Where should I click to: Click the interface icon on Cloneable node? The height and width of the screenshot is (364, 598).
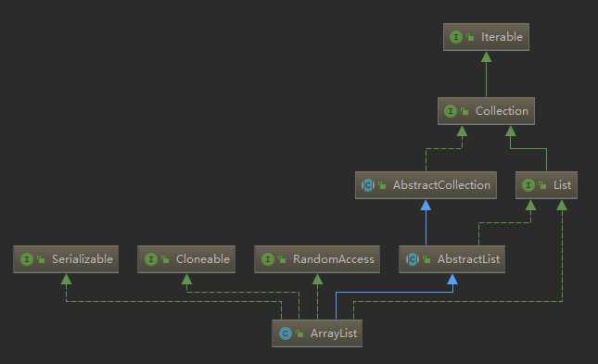coord(151,259)
